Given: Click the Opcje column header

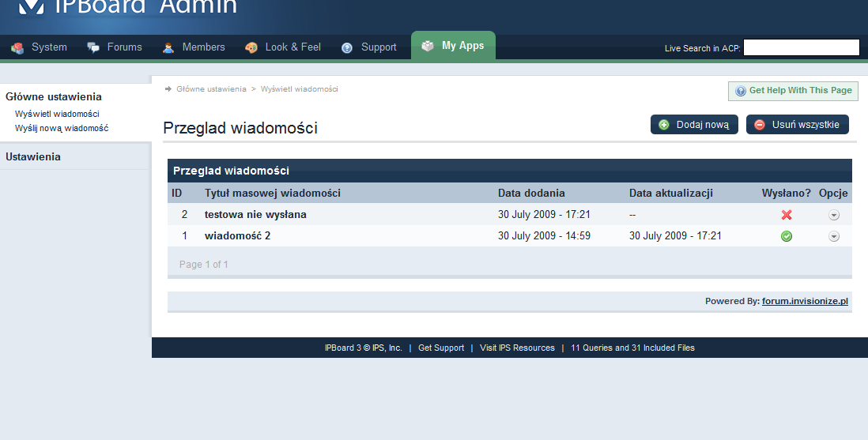Looking at the screenshot, I should [x=833, y=194].
